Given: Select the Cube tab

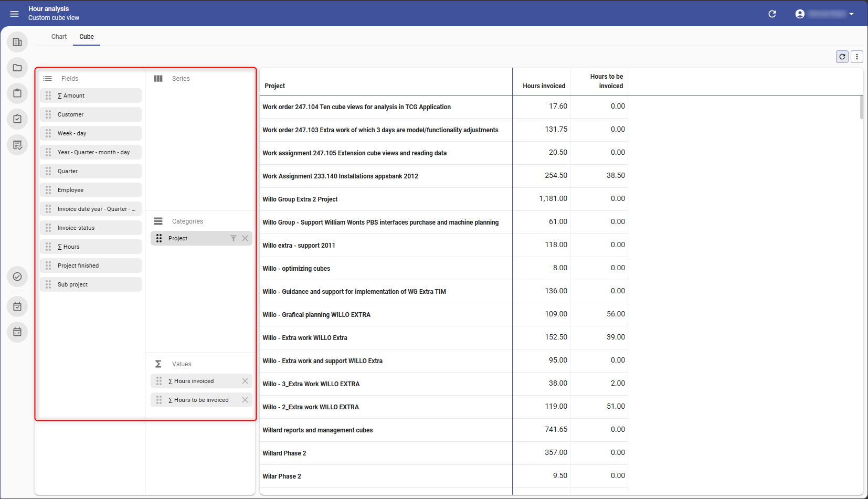Looking at the screenshot, I should (x=87, y=37).
